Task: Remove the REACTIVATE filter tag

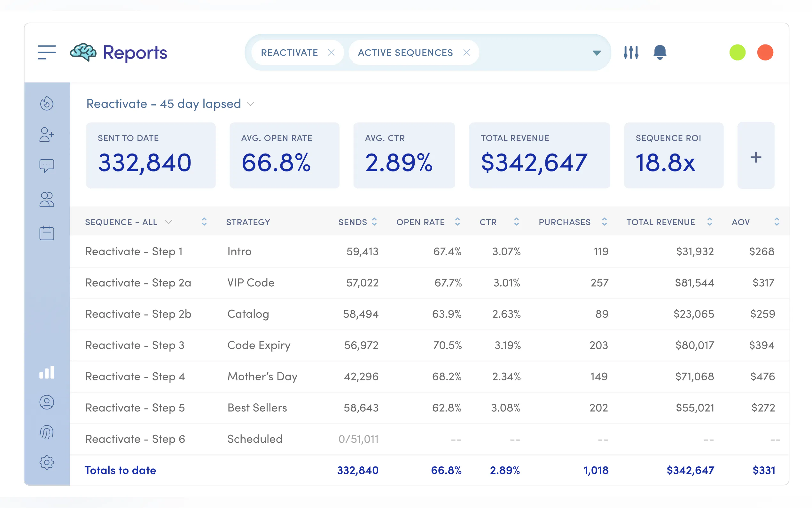Action: [331, 52]
